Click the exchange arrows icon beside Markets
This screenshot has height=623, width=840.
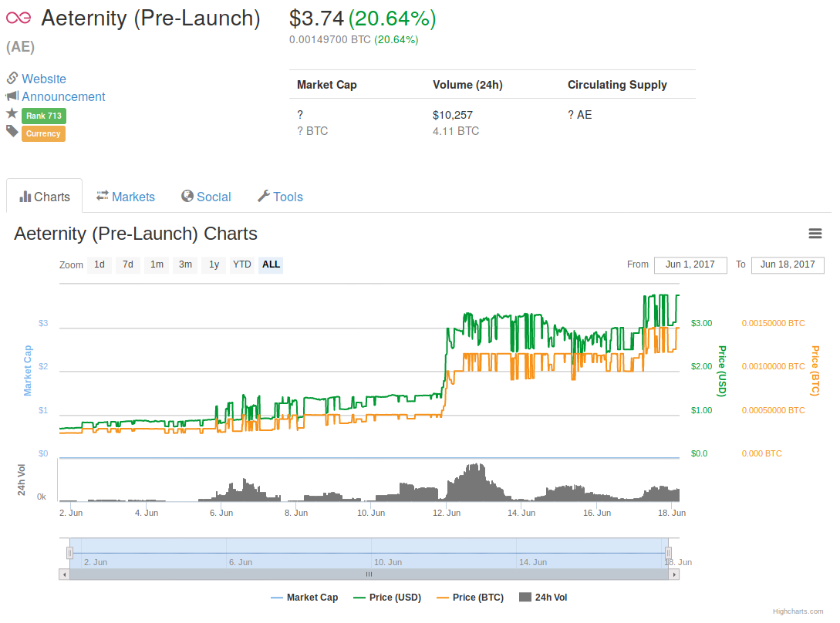tap(100, 197)
